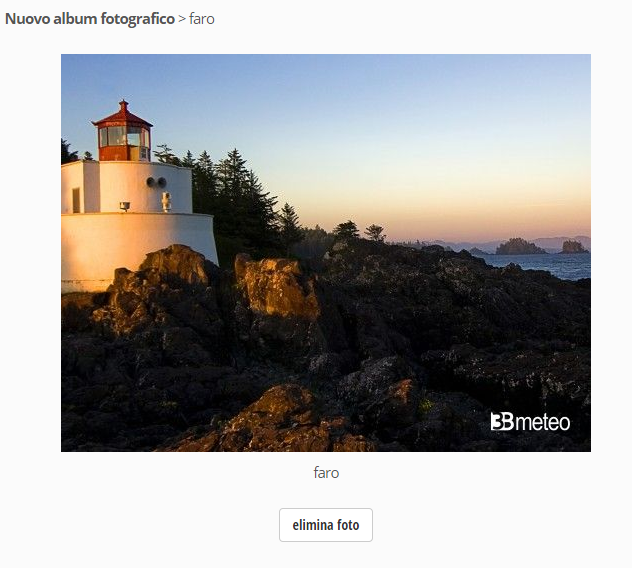Click the breadcrumb '>' separator arrow

click(181, 19)
